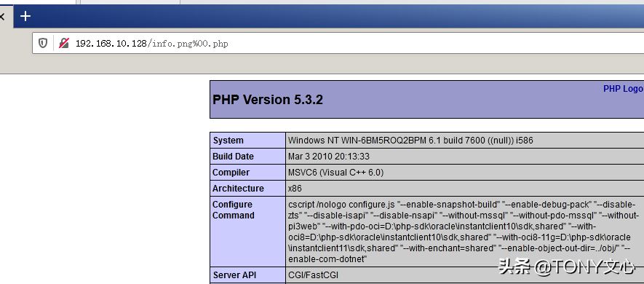The image size is (644, 284).
Task: Click the Architecture row label
Action: (x=238, y=188)
